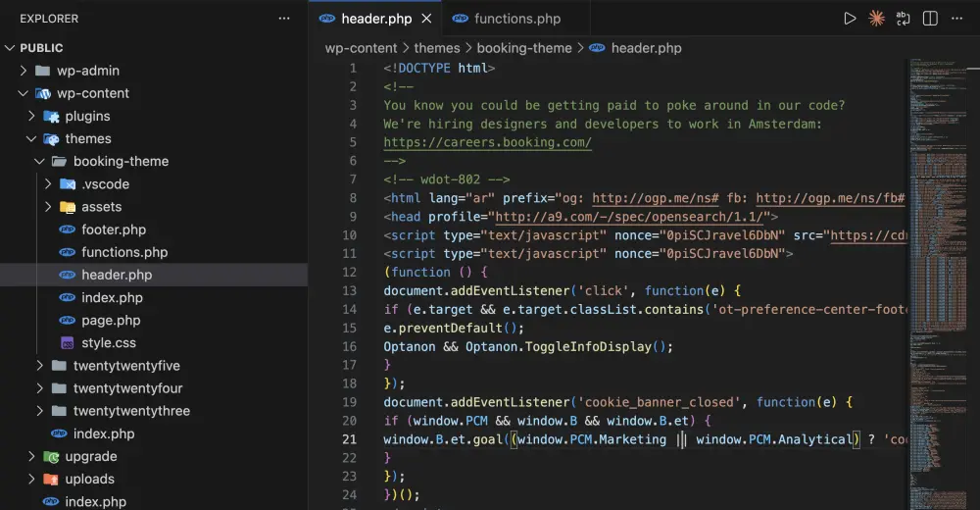
Task: Click header.php in the breadcrumb
Action: coord(646,48)
